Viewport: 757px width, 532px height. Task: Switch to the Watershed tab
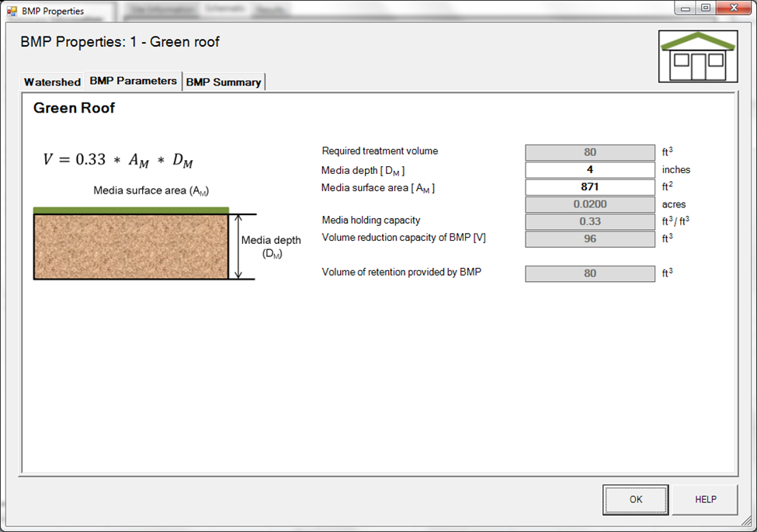[52, 82]
